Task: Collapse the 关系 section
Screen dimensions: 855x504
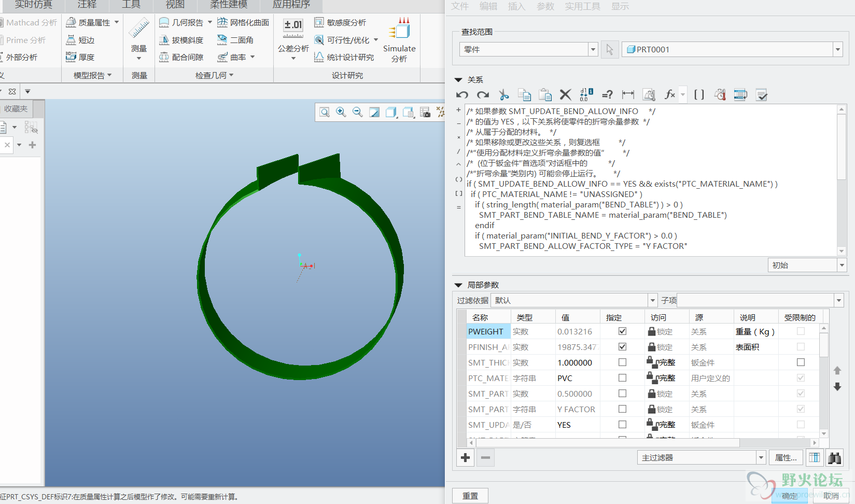Action: [458, 80]
